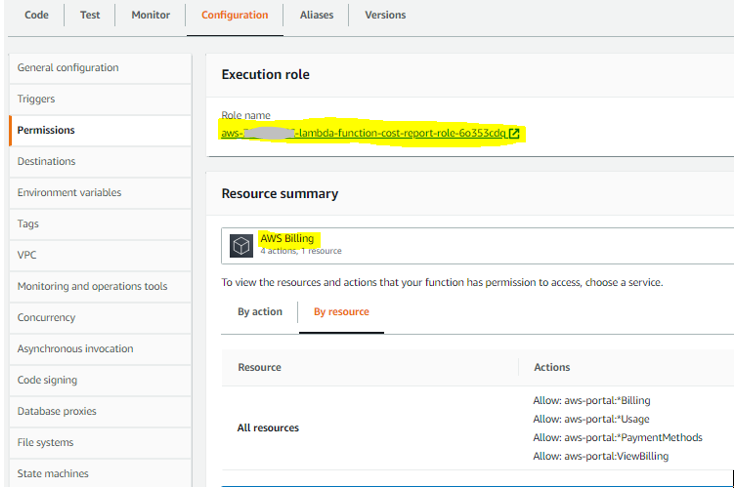Select State machines in sidebar
Image resolution: width=740 pixels, height=493 pixels.
[x=100, y=473]
